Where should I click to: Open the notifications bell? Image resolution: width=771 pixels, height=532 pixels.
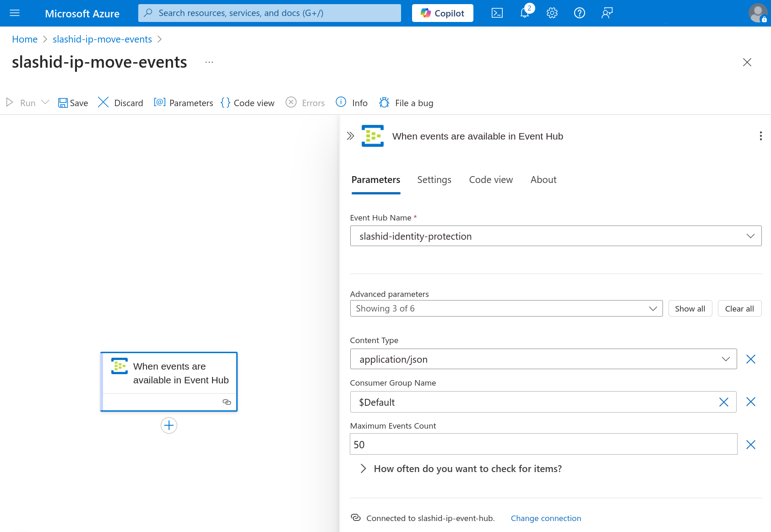[x=525, y=13]
